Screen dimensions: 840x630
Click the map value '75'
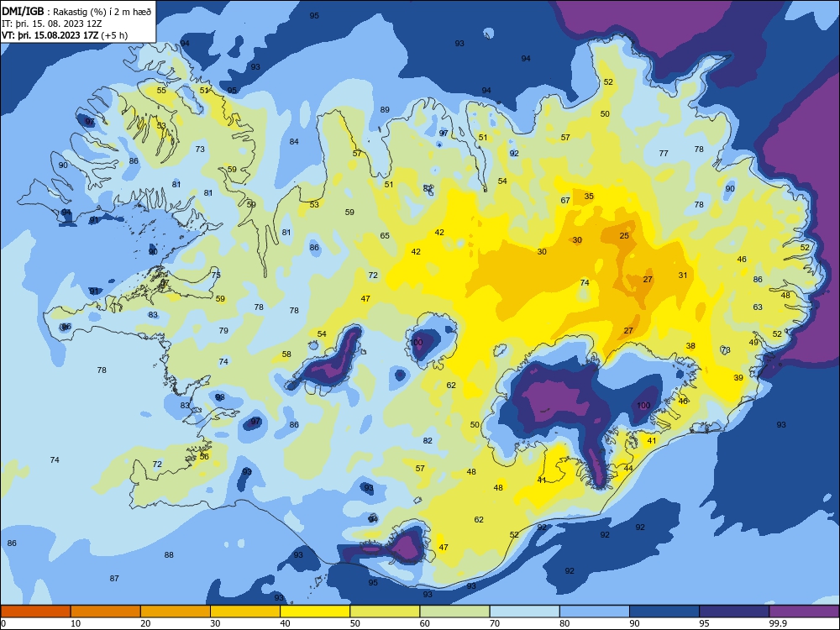coord(216,275)
